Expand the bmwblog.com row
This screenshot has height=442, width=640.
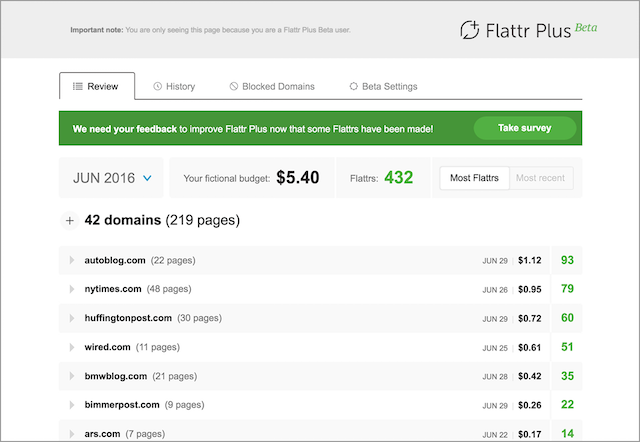[72, 376]
